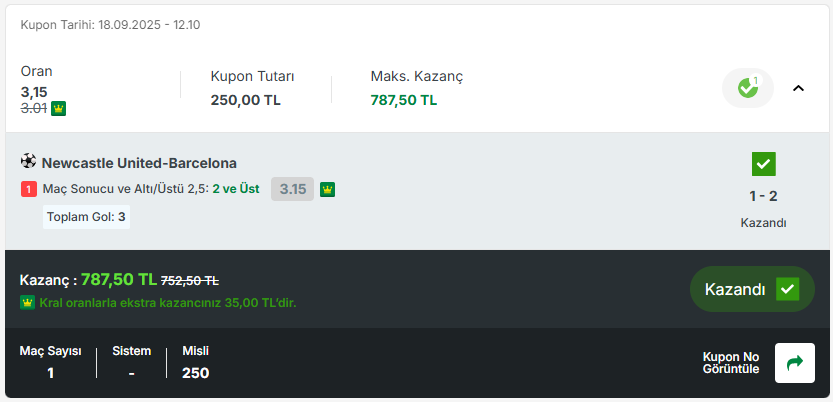Click the crown icon under the Oran value
This screenshot has height=402, width=833.
(x=58, y=108)
